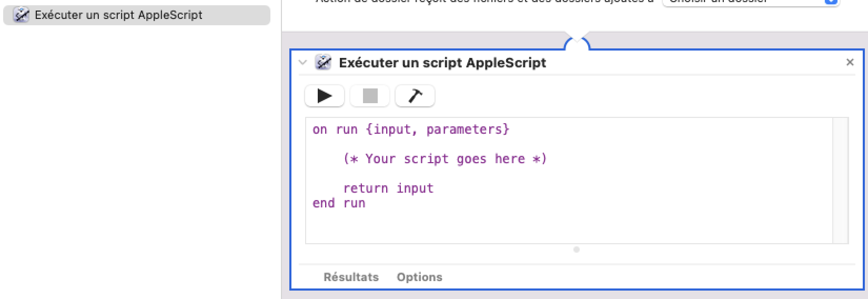Screen dimensions: 868x299
Task: Click the "Your script goes here" comment
Action: pyautogui.click(x=445, y=159)
